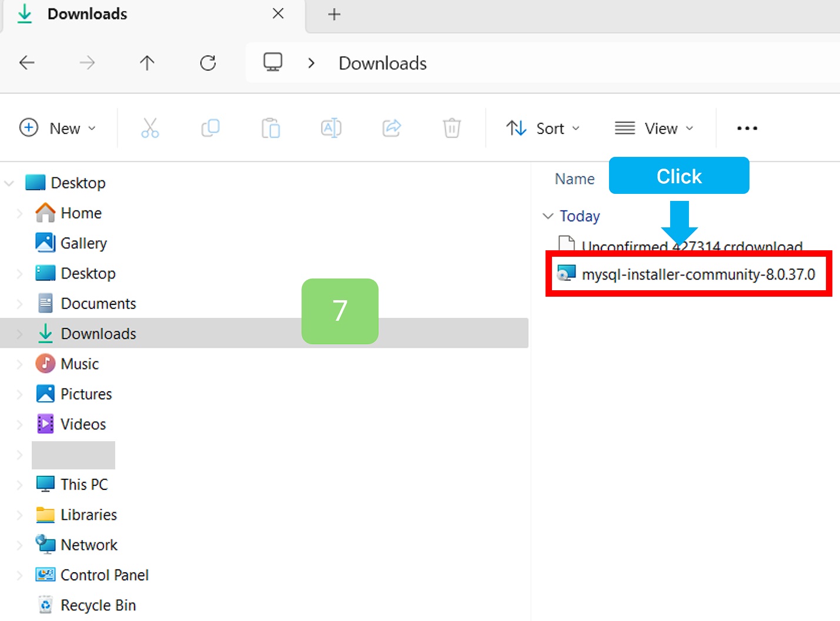Close the Downloads tab
The height and width of the screenshot is (621, 840).
coord(278,14)
